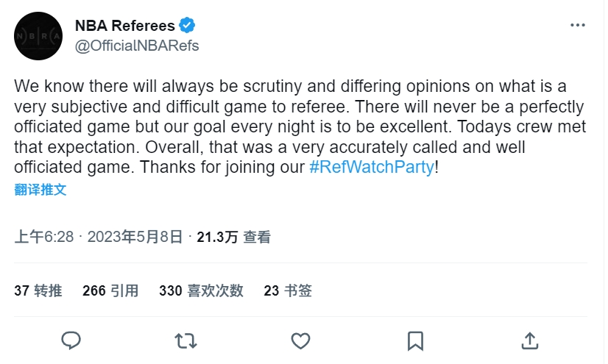Open the NBRA profile avatar
This screenshot has height=364, width=608.
tap(40, 36)
